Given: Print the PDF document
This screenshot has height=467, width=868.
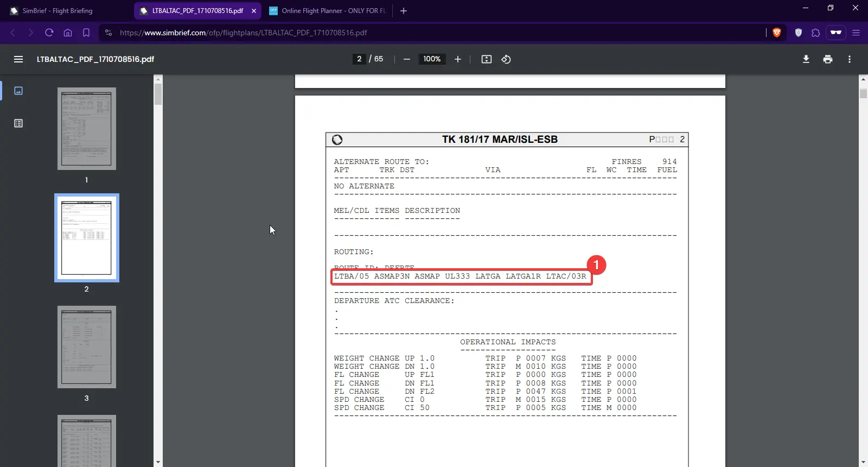Looking at the screenshot, I should pos(828,59).
